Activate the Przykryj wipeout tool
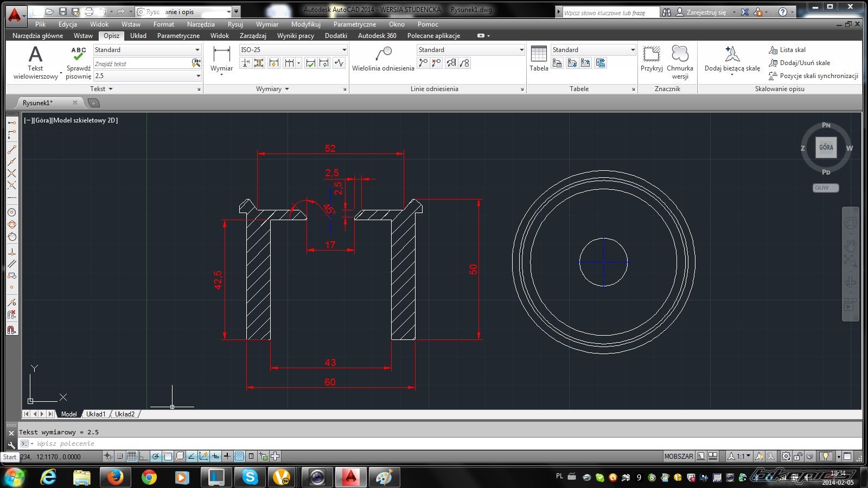 tap(652, 59)
